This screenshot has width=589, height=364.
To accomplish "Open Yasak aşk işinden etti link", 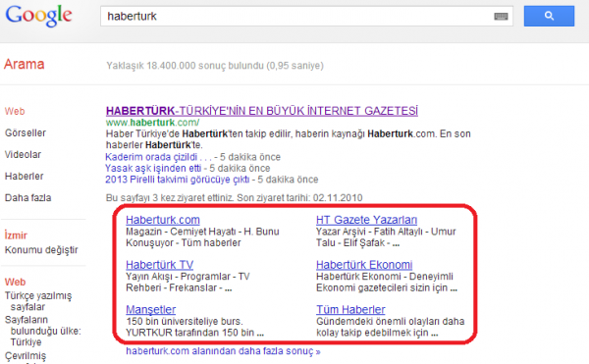I will (x=153, y=168).
